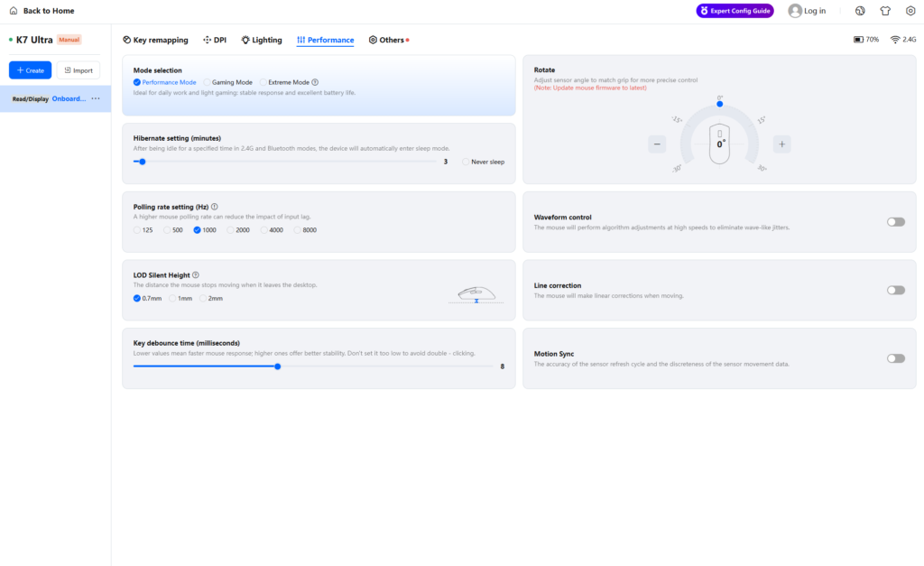Click the battery status icon
This screenshot has width=924, height=566.
858,40
